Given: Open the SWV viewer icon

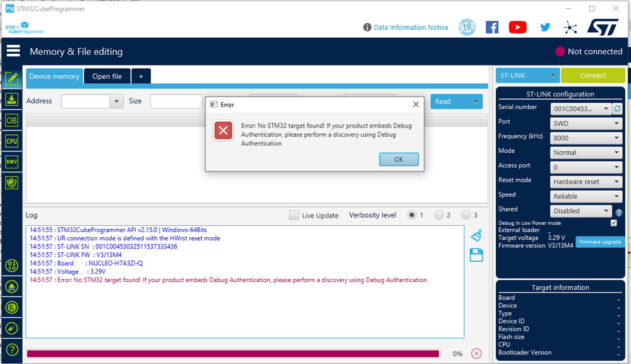Looking at the screenshot, I should [11, 162].
